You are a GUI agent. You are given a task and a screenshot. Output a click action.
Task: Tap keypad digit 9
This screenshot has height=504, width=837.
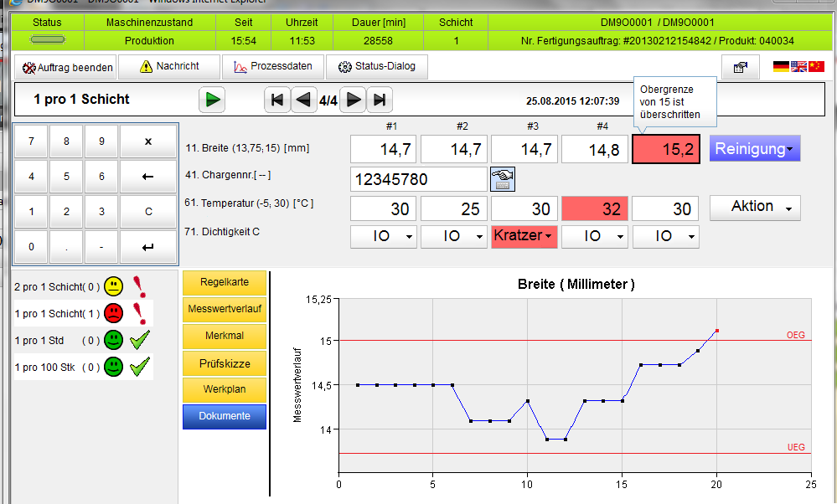[101, 141]
